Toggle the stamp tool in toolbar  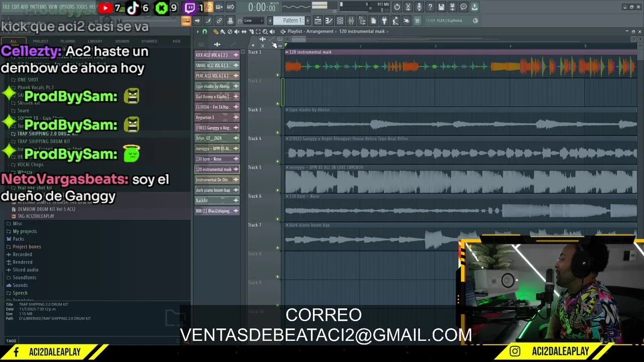(230, 21)
